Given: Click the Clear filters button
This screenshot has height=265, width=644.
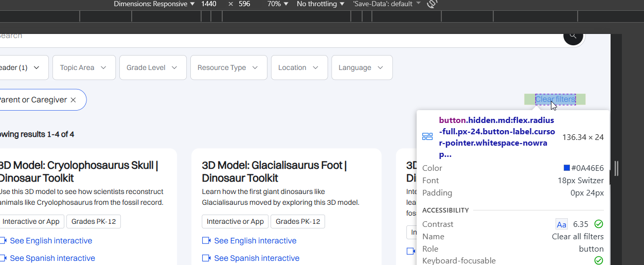Looking at the screenshot, I should (x=555, y=99).
